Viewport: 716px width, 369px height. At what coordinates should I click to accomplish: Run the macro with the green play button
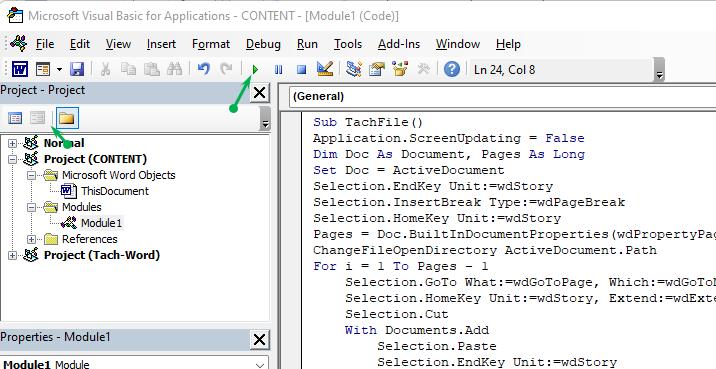255,70
